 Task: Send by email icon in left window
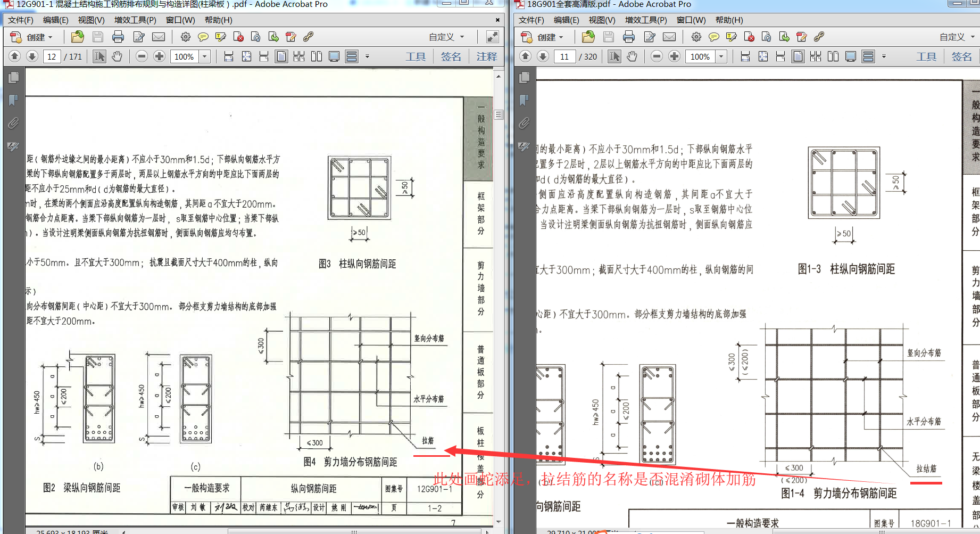point(159,37)
